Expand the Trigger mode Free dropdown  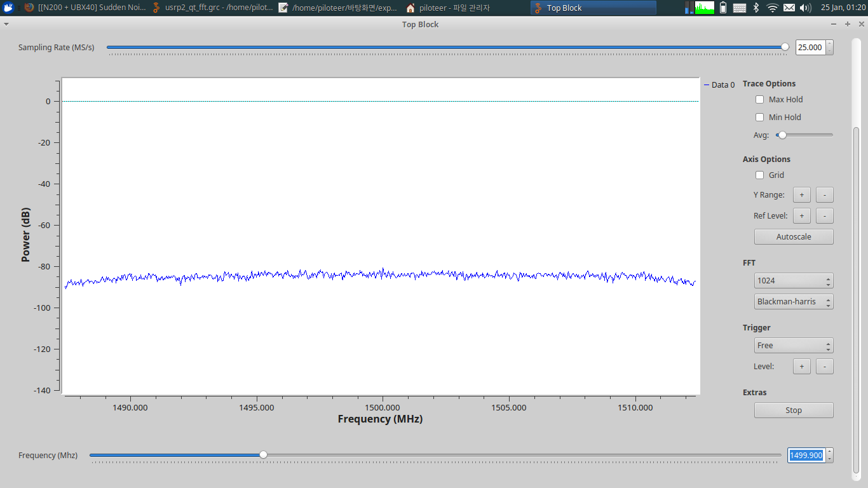click(x=793, y=346)
